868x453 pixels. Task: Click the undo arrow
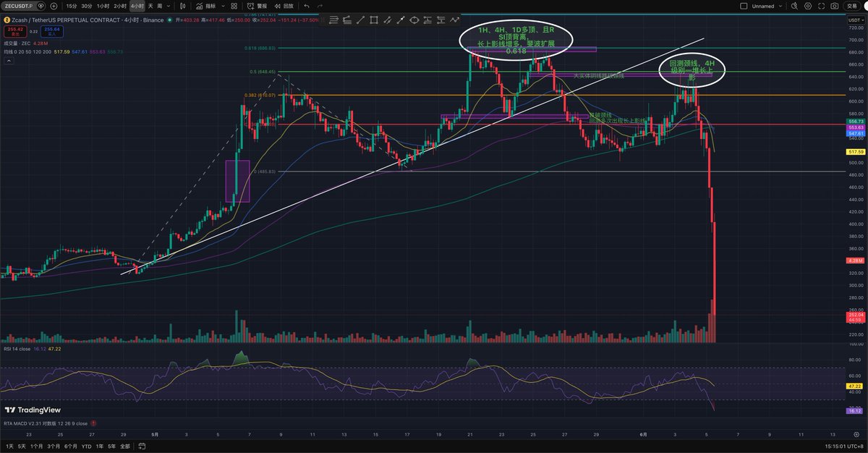(307, 6)
